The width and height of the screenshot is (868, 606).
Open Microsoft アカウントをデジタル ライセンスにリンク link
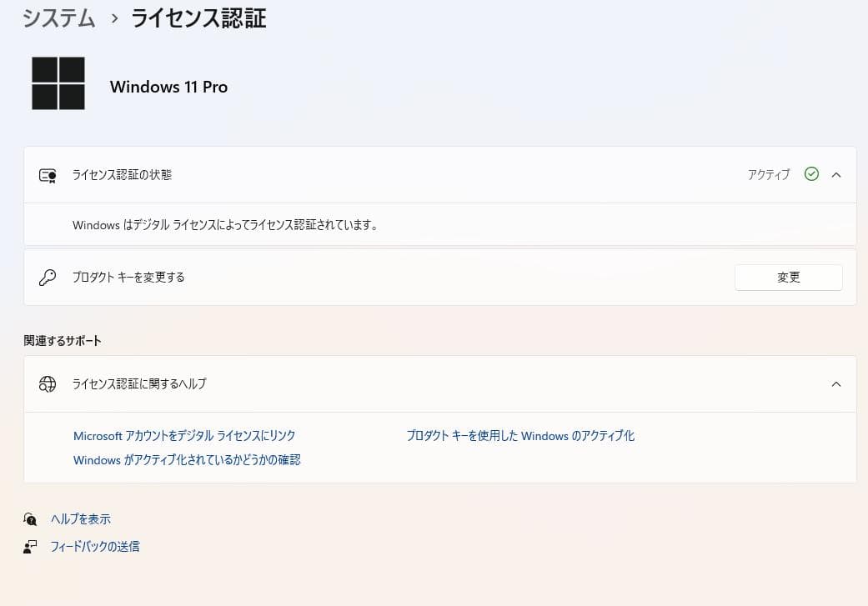(184, 436)
